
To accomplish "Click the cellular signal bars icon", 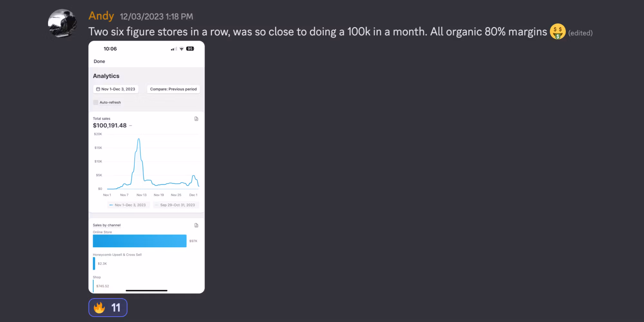I will (174, 49).
